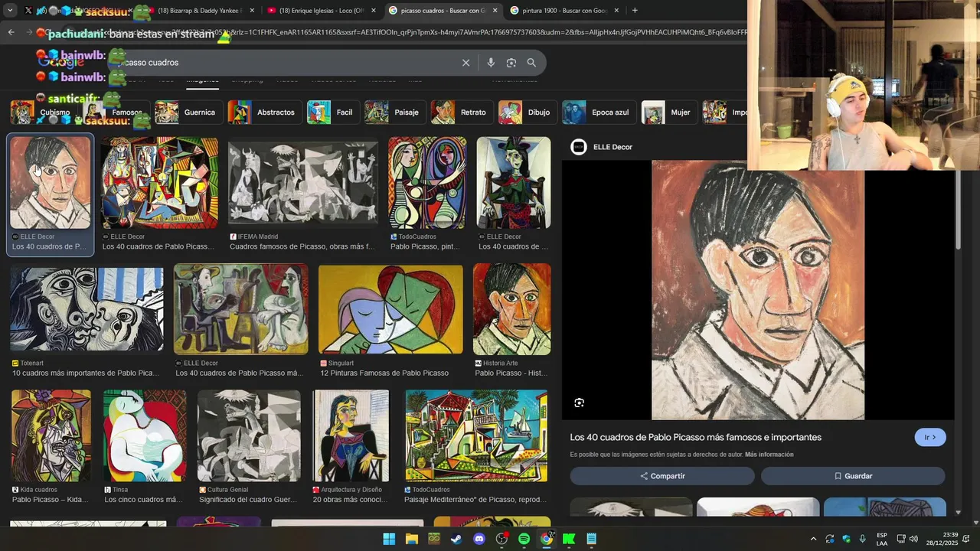Switch to the Enrique Iglesias - Loco tab
The width and height of the screenshot is (980, 551).
322,11
